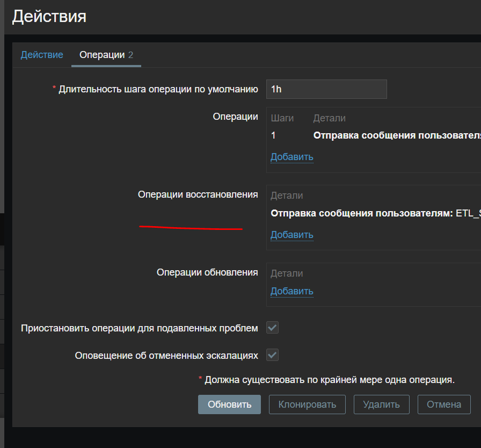Image resolution: width=481 pixels, height=448 pixels.
Task: Select the default operation duration input
Action: coord(326,89)
